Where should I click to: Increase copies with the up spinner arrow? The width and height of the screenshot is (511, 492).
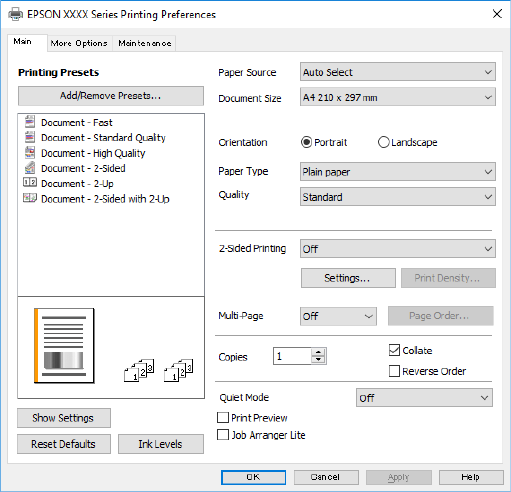tap(319, 352)
